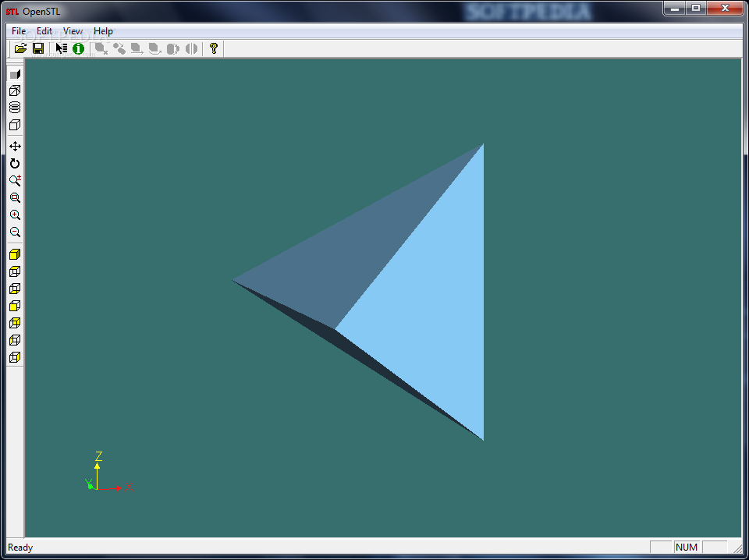
Task: Switch to solid shaded display mode
Action: point(15,74)
